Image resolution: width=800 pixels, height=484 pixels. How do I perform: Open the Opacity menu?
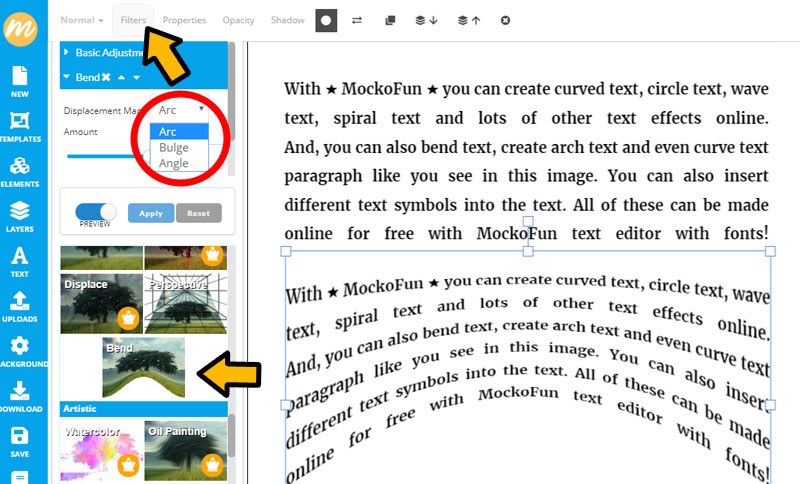[238, 20]
